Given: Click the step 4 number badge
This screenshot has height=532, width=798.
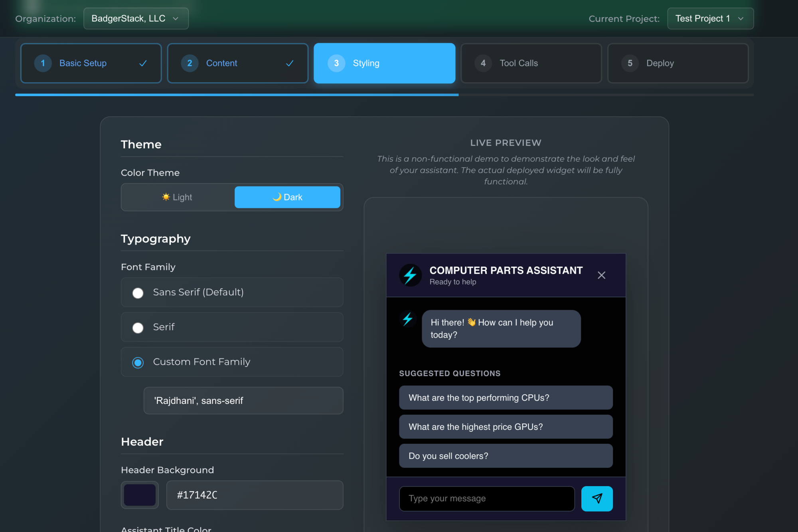Looking at the screenshot, I should coord(483,63).
